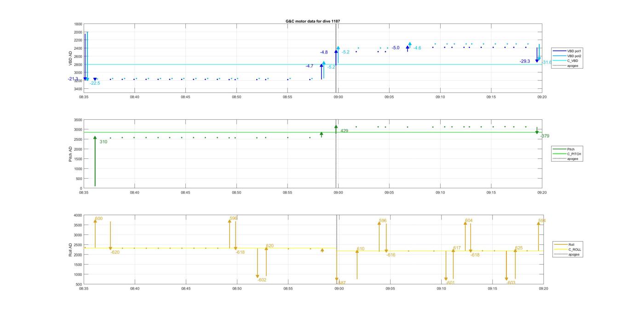Click the "-22.5" VBD data label
Screen dimensions: 644x319
tap(95, 83)
